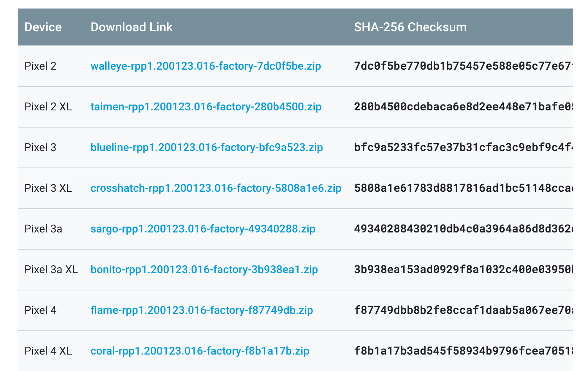Open the taimen-rpp1 factory zip link
The height and width of the screenshot is (371, 588).
(x=206, y=107)
